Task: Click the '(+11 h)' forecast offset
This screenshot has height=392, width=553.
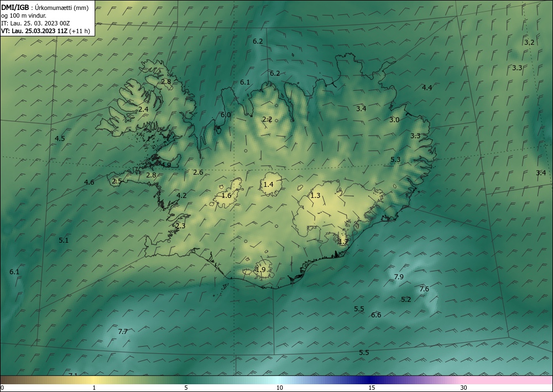Action: coord(80,31)
